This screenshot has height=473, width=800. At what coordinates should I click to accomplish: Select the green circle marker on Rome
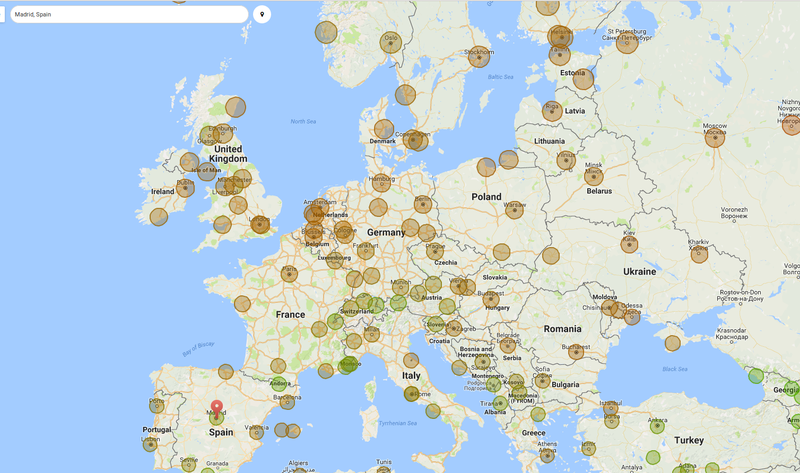tap(411, 393)
